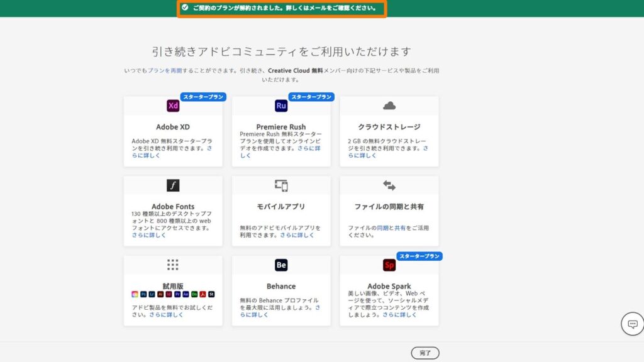Click the ご契約のプランが解約されました banner message
This screenshot has height=362, width=644.
285,8
